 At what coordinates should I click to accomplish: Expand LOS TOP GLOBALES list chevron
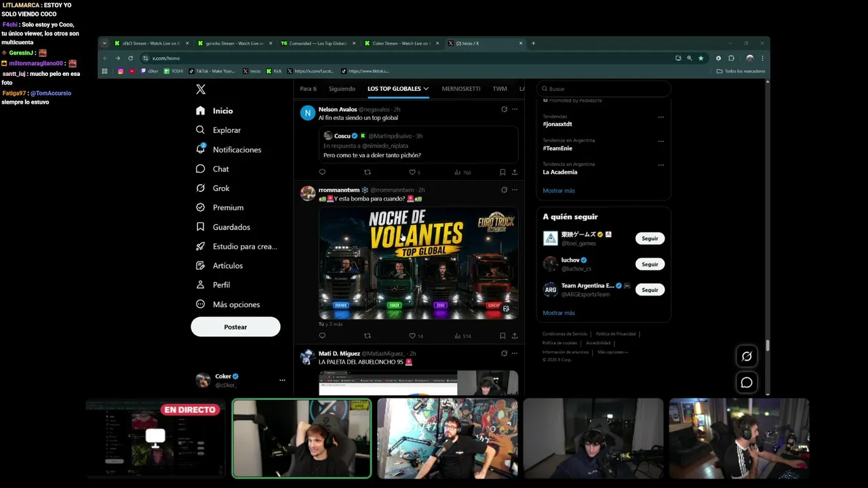click(x=426, y=89)
